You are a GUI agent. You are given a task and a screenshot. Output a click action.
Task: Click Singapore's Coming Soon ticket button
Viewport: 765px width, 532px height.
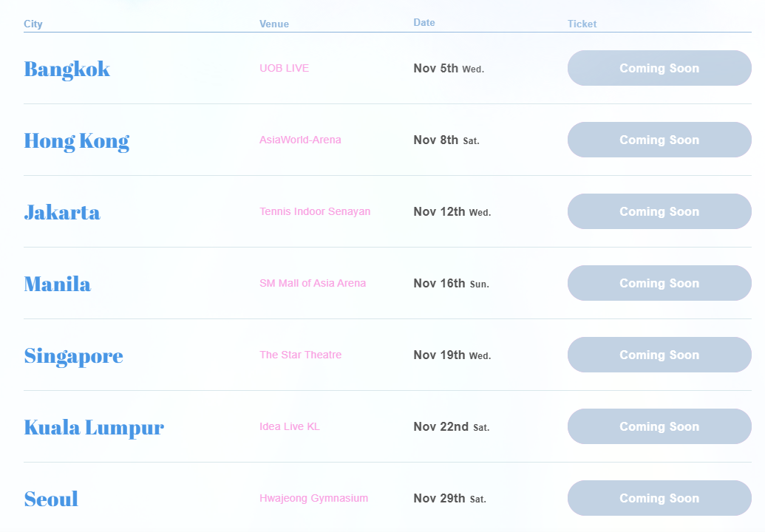click(x=659, y=355)
